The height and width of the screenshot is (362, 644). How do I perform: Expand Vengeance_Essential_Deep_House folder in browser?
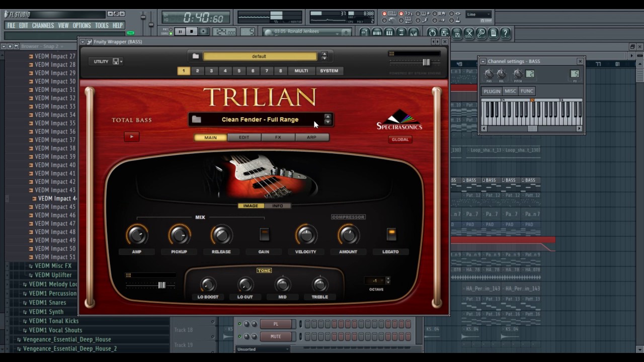coord(67,339)
